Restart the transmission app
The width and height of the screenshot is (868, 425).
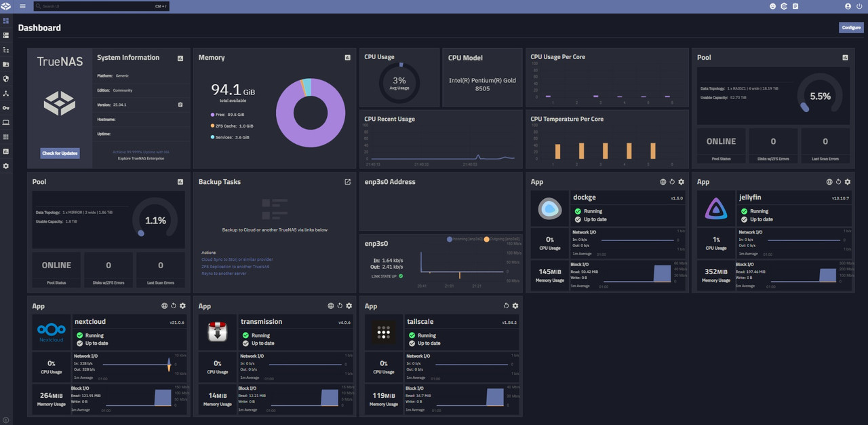[x=340, y=306]
